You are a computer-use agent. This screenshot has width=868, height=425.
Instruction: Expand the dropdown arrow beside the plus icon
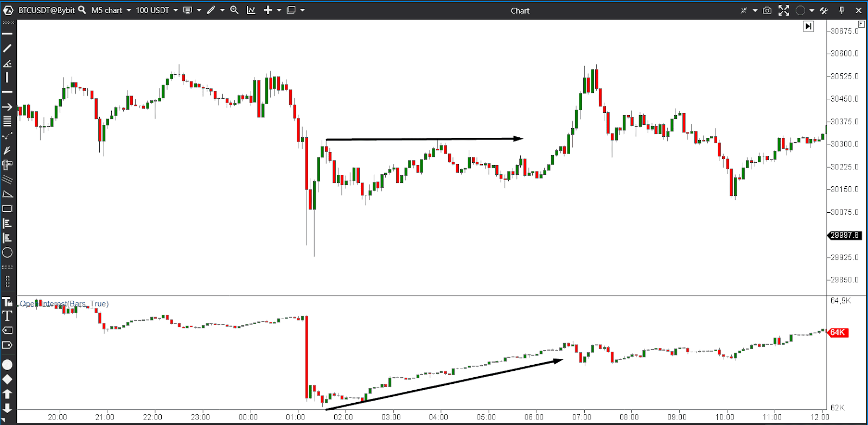pyautogui.click(x=279, y=10)
